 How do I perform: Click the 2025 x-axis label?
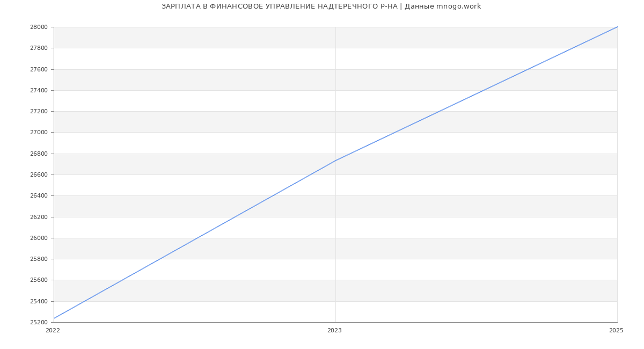pos(616,330)
